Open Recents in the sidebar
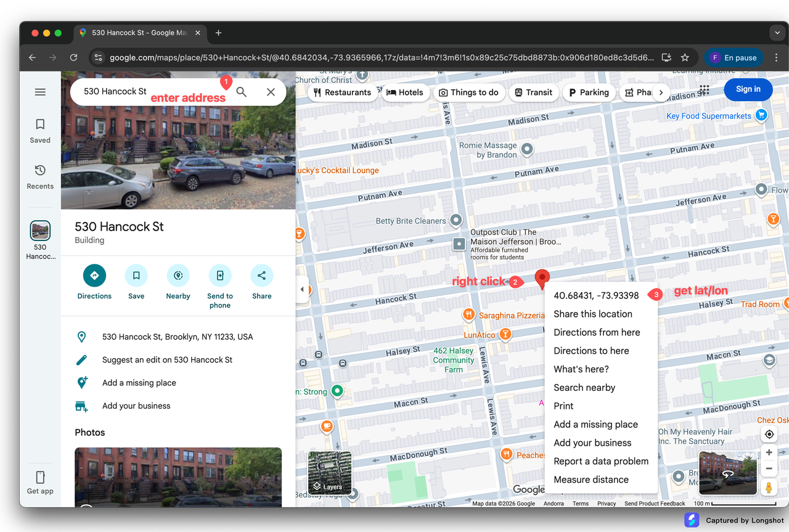Image resolution: width=789 pixels, height=532 pixels. click(40, 176)
